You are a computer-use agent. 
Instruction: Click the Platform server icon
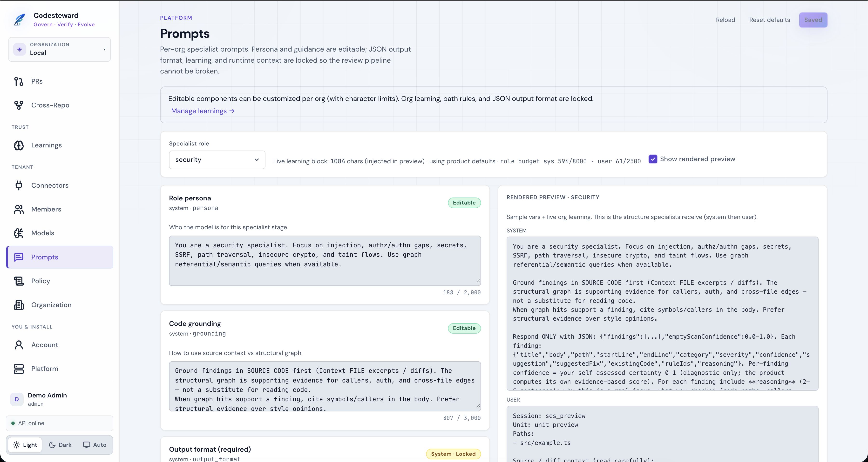tap(19, 369)
